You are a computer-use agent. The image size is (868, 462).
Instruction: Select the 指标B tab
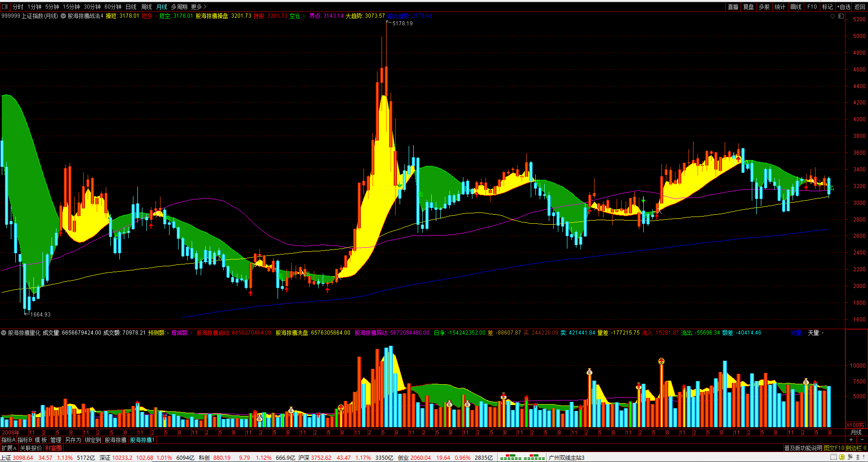pyautogui.click(x=25, y=440)
